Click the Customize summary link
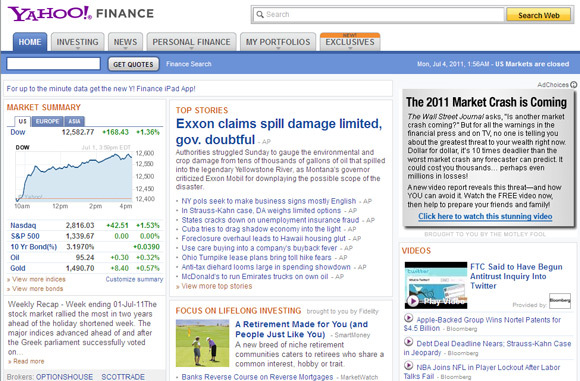Image resolution: width=580 pixels, height=381 pixels. 134,279
